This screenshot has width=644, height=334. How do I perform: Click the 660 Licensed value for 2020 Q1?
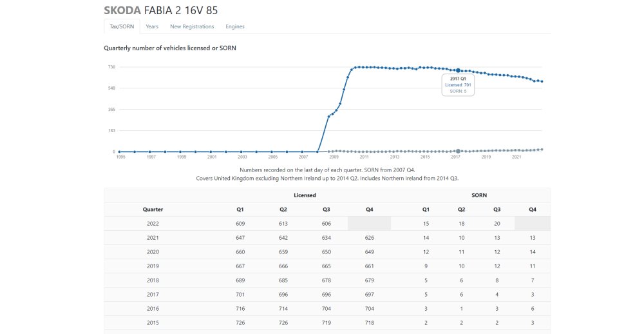click(240, 252)
